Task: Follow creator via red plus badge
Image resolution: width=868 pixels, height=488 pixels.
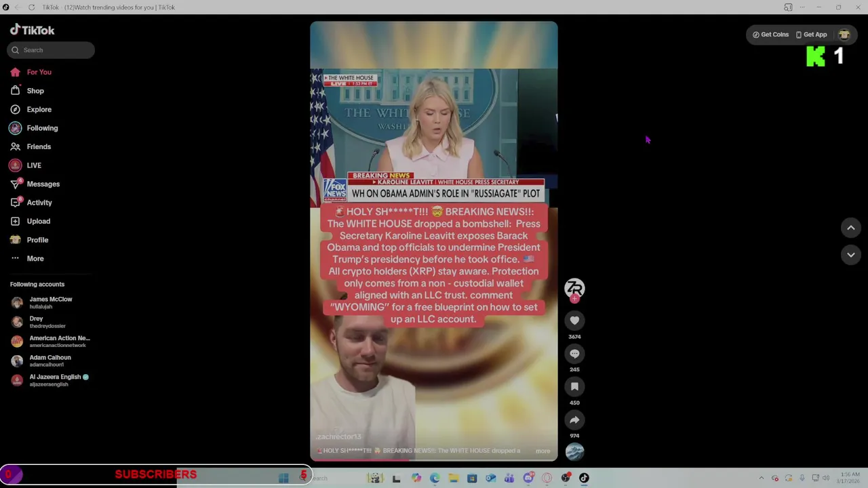Action: pos(574,299)
